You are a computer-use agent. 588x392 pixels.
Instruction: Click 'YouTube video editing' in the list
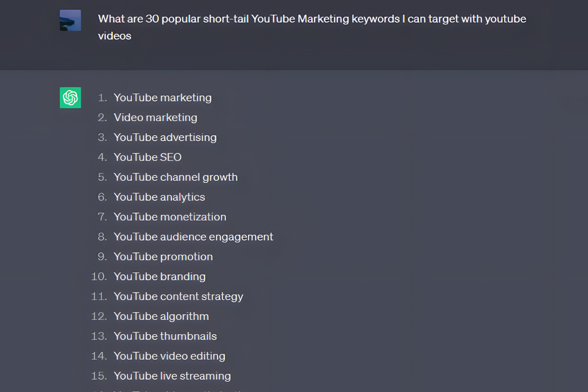pyautogui.click(x=169, y=356)
